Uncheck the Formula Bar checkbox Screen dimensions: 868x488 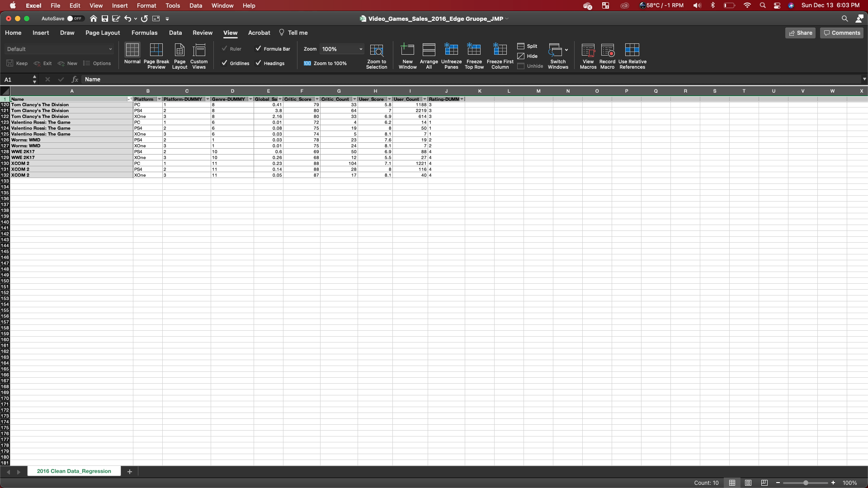click(x=259, y=49)
